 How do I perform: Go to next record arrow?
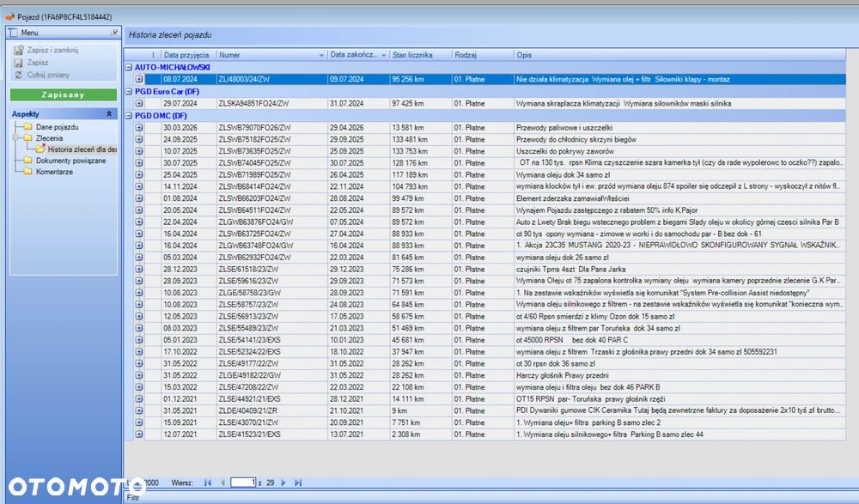pos(283,483)
